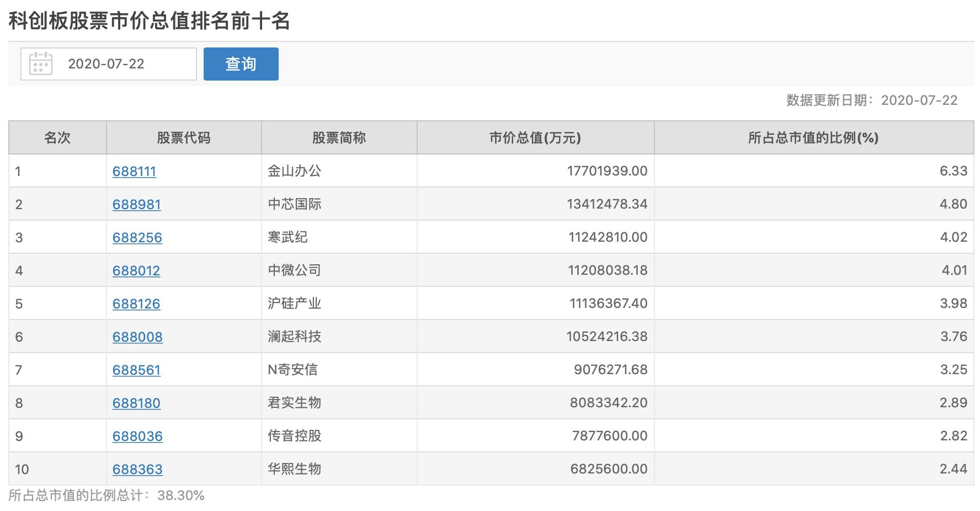Click percentage value 6.33
Screen dimensions: 980x511
click(954, 171)
